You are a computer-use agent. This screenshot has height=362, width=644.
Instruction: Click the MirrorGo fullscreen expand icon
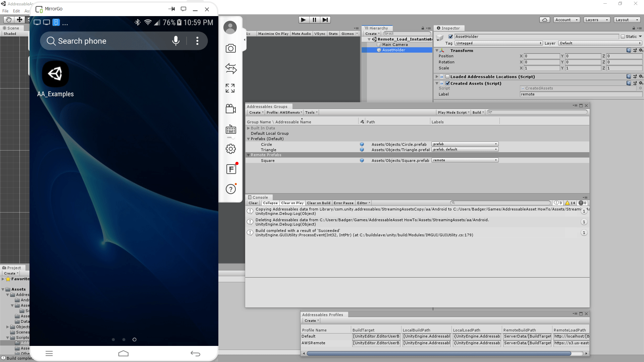(230, 88)
